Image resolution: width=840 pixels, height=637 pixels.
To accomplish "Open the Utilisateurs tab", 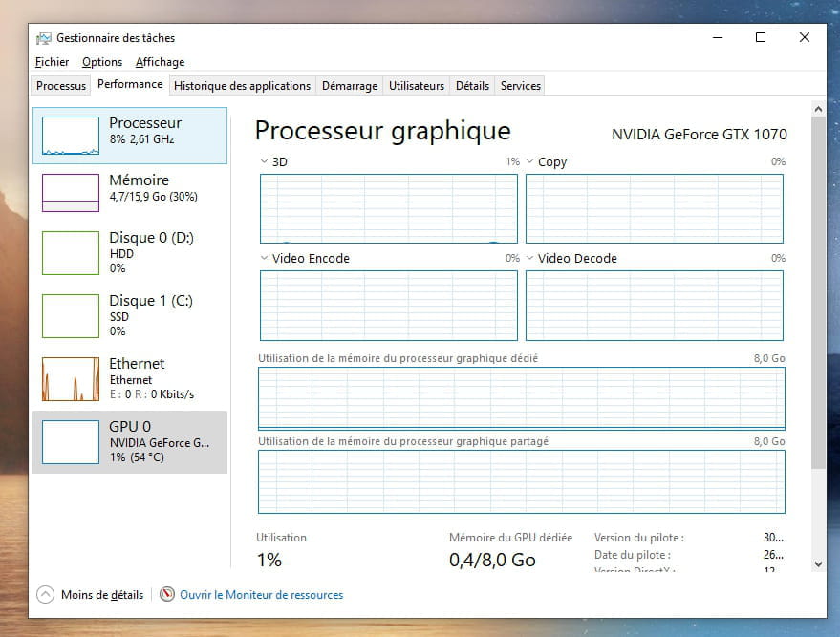I will click(417, 86).
